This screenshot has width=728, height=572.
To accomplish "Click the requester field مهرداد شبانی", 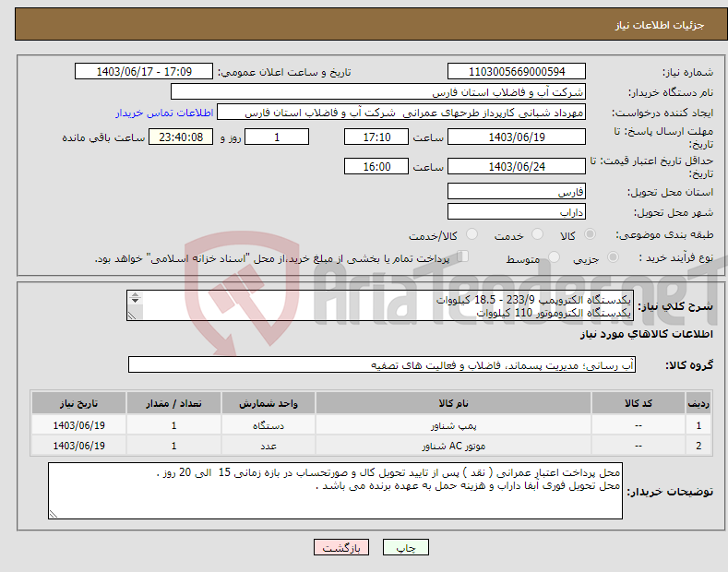I will click(401, 113).
